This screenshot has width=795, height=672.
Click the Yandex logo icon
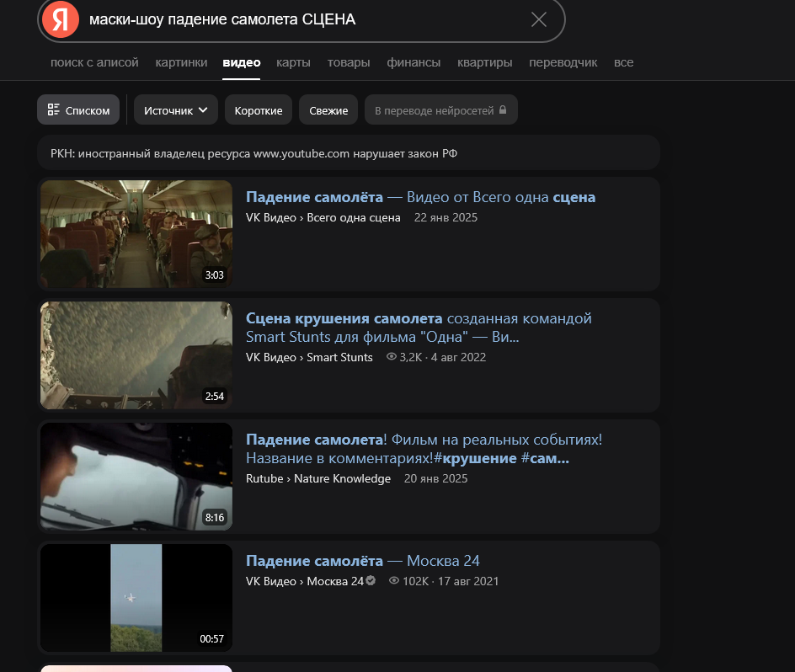61,19
